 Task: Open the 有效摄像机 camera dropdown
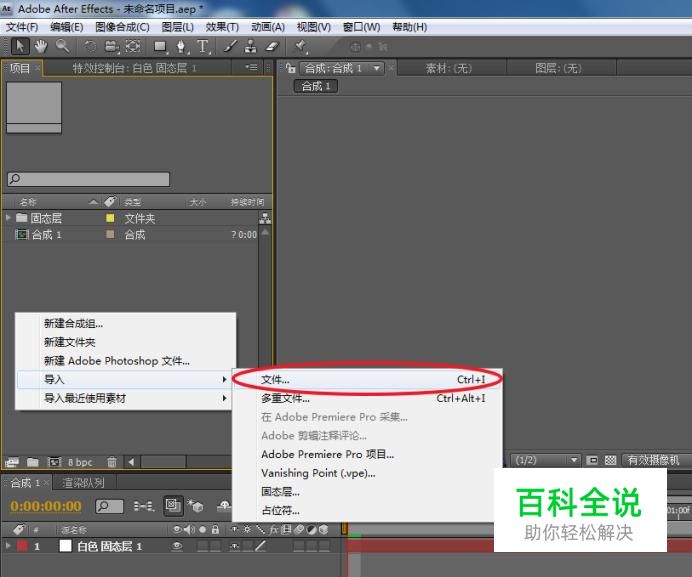pyautogui.click(x=657, y=460)
